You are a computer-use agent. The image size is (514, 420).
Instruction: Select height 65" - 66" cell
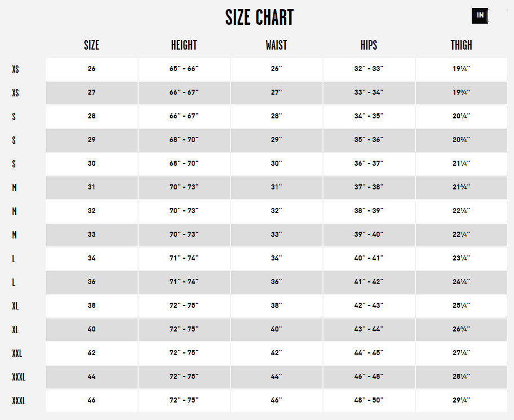click(184, 69)
